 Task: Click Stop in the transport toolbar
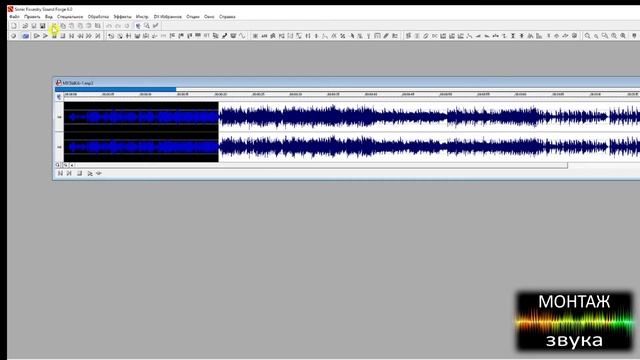coord(63,36)
